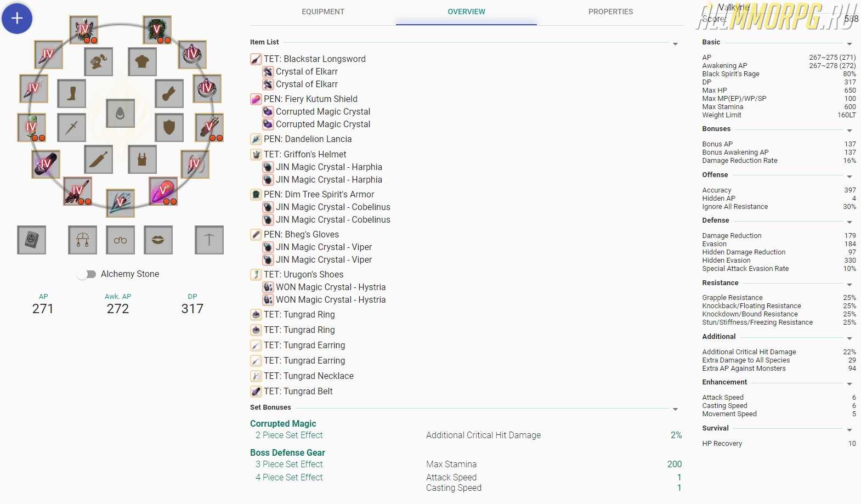Collapse the Offense stats section
This screenshot has width=861, height=504.
click(849, 177)
